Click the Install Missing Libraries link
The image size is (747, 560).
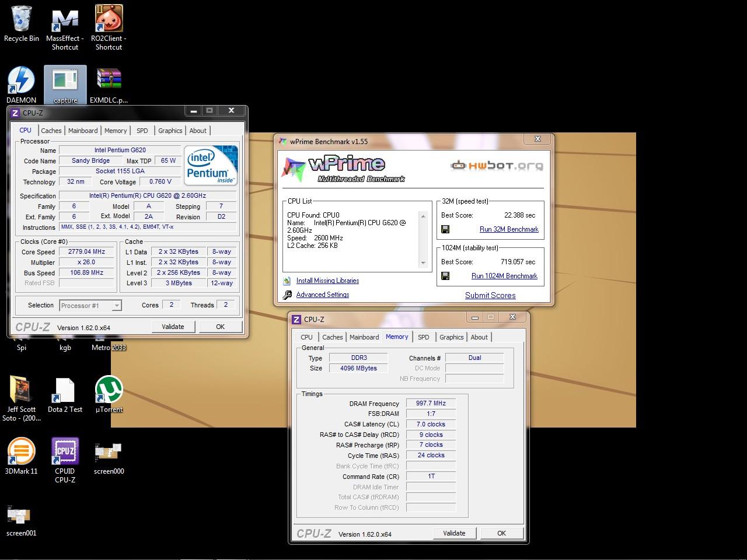tap(327, 281)
